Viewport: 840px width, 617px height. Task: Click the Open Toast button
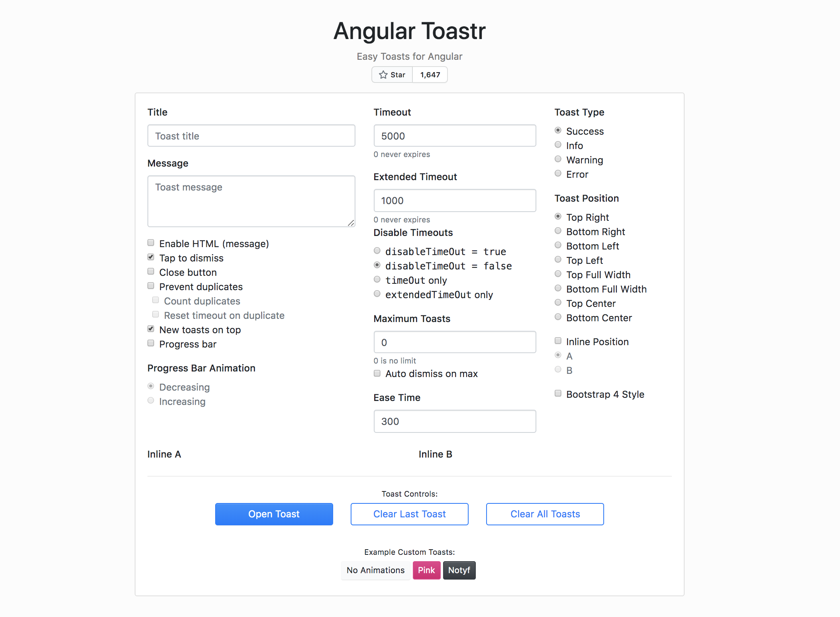pyautogui.click(x=273, y=514)
